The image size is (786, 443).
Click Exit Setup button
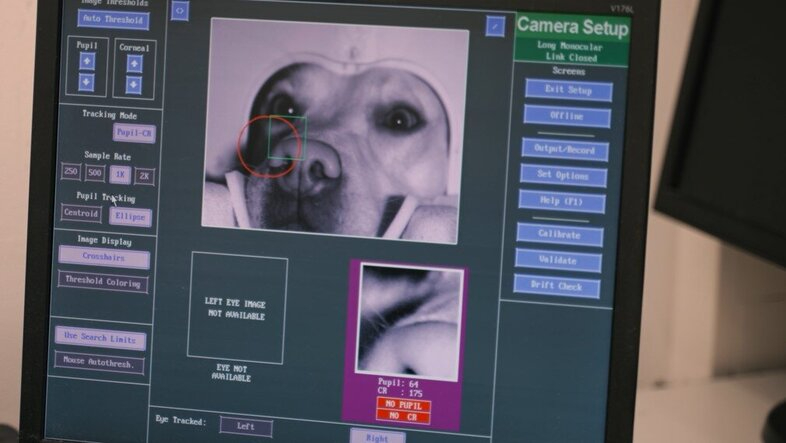click(568, 90)
